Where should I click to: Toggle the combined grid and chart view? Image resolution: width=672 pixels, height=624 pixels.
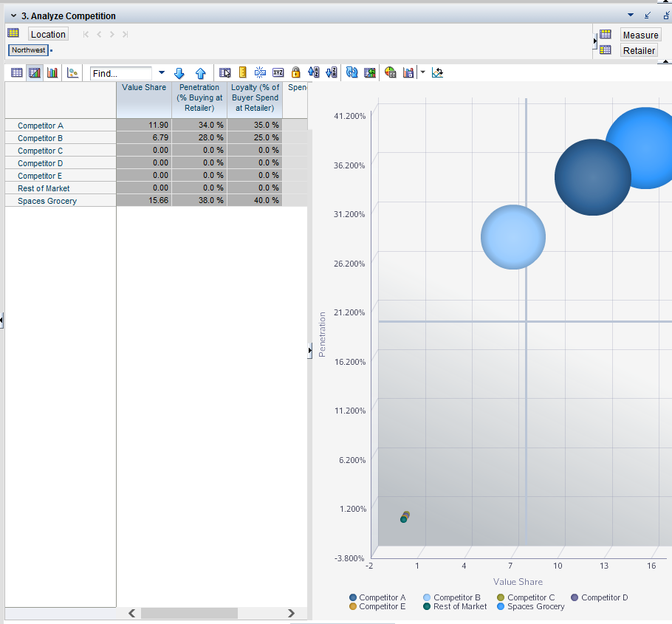34,72
